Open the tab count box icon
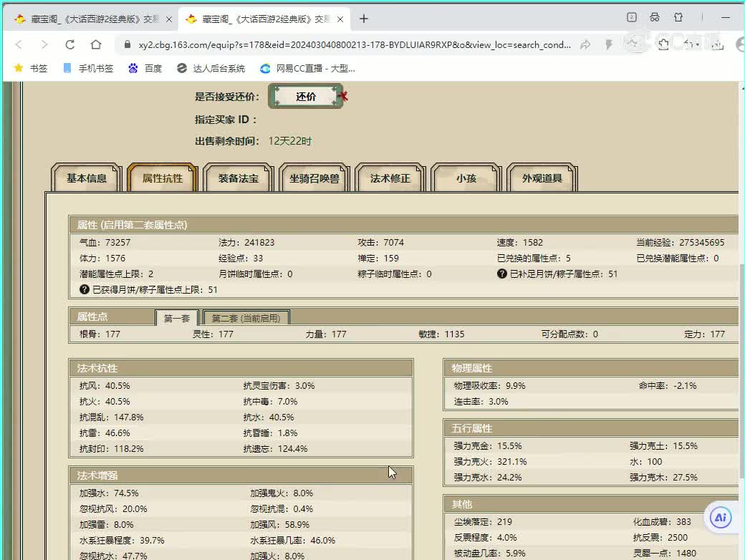This screenshot has height=560, width=745. 631,18
